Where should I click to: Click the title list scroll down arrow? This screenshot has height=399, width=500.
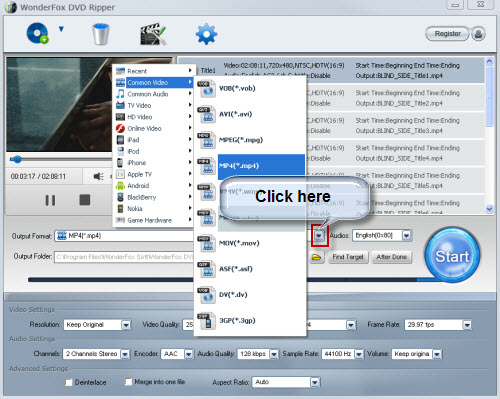coord(489,209)
